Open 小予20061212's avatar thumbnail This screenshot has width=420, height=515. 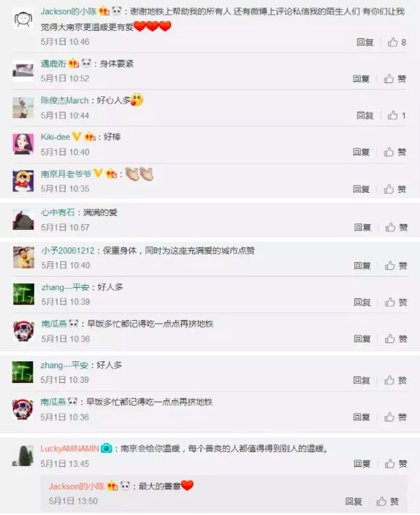(x=24, y=257)
